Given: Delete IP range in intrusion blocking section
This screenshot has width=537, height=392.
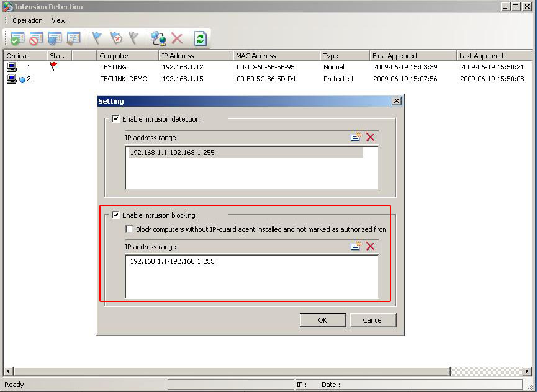Looking at the screenshot, I should click(370, 246).
